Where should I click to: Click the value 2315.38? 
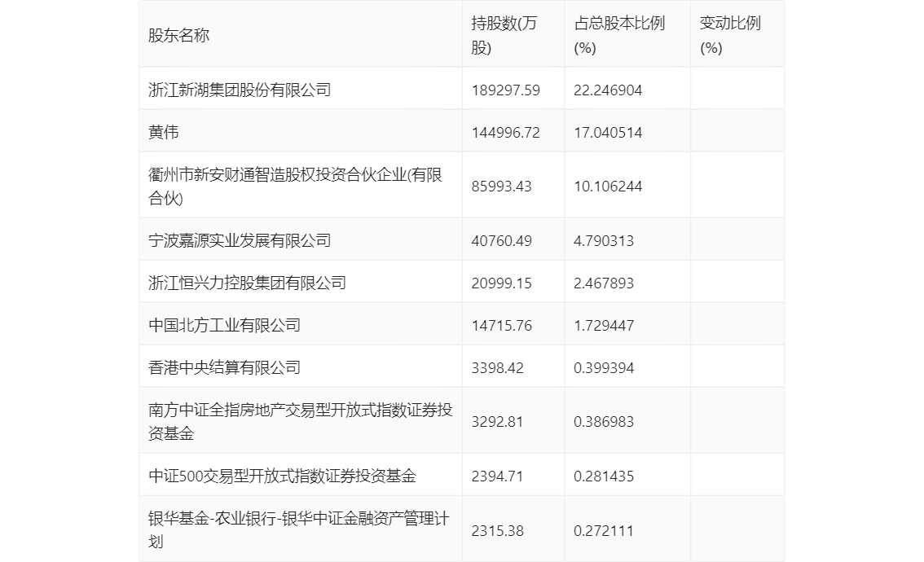tap(497, 531)
